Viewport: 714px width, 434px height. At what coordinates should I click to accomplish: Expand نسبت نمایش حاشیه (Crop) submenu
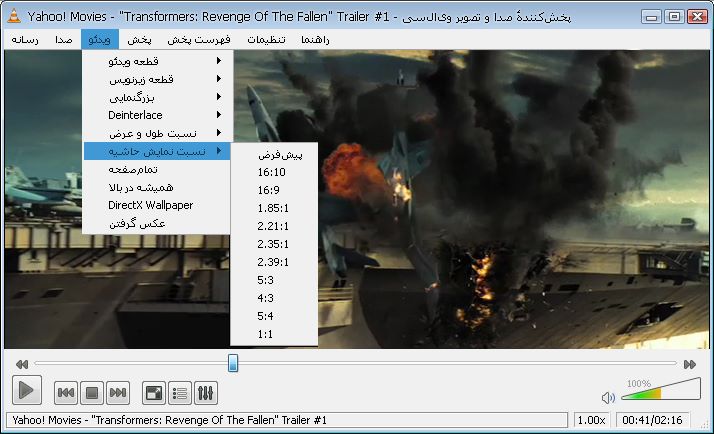click(157, 151)
